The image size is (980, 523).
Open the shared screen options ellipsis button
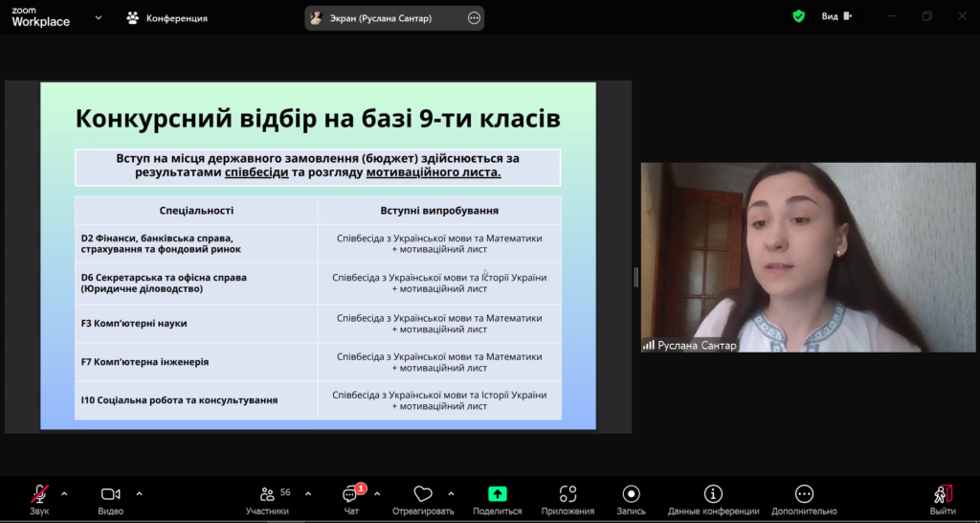474,18
